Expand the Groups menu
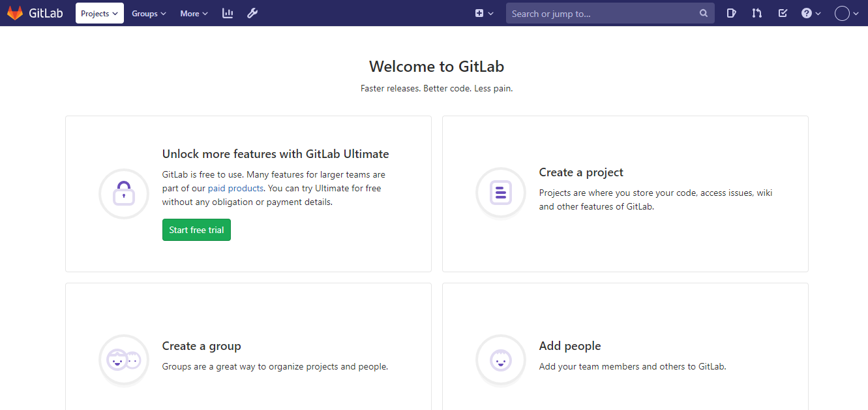This screenshot has width=868, height=410. point(149,13)
